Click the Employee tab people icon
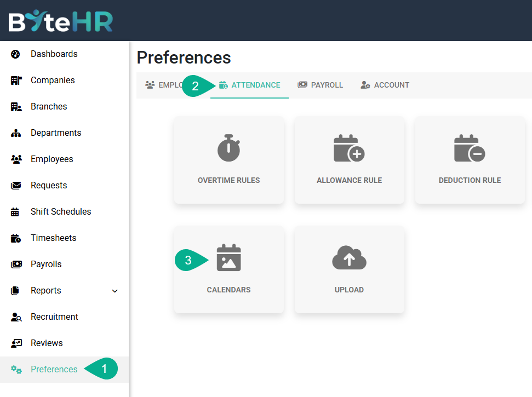This screenshot has height=397, width=532. coord(150,85)
